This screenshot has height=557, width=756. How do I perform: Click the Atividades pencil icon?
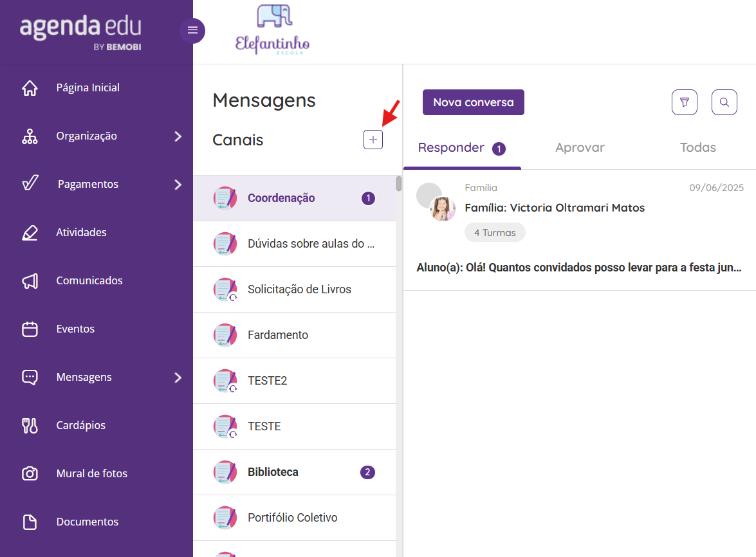(30, 233)
